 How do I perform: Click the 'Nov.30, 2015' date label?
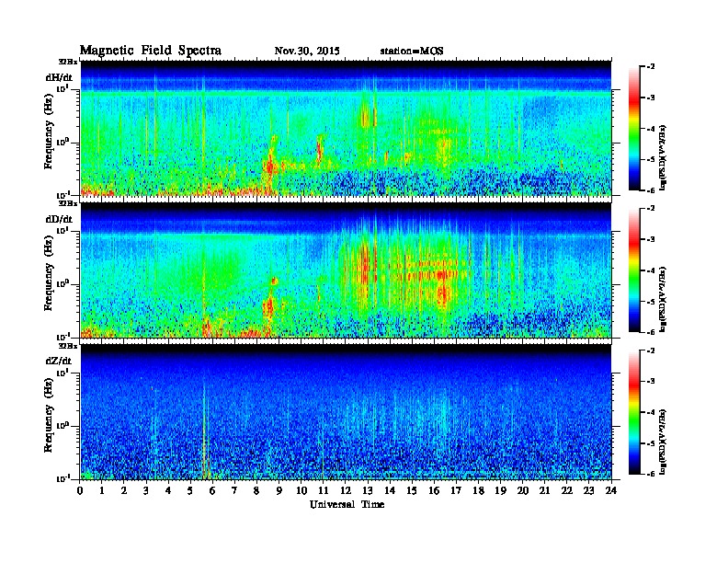307,52
